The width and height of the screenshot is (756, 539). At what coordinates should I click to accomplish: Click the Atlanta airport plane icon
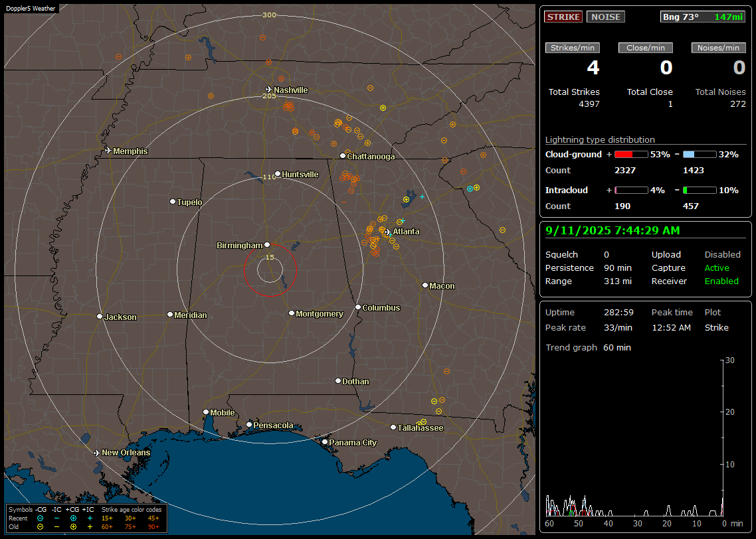click(388, 232)
